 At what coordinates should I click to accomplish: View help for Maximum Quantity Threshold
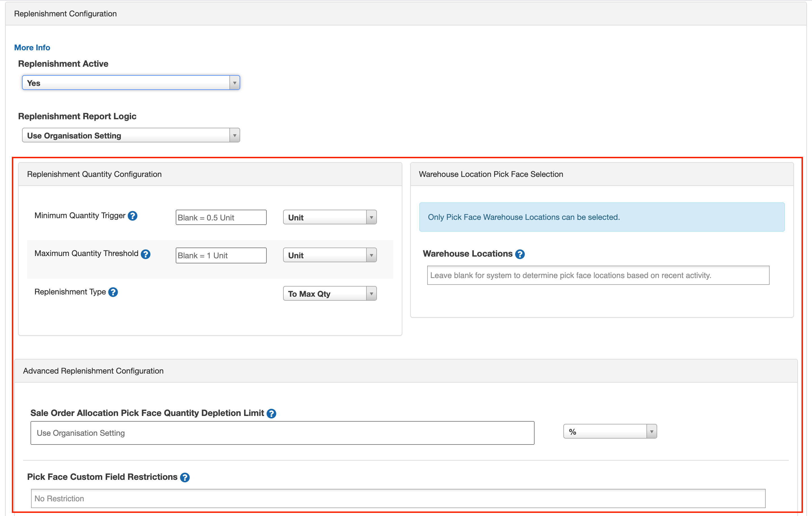[146, 254]
